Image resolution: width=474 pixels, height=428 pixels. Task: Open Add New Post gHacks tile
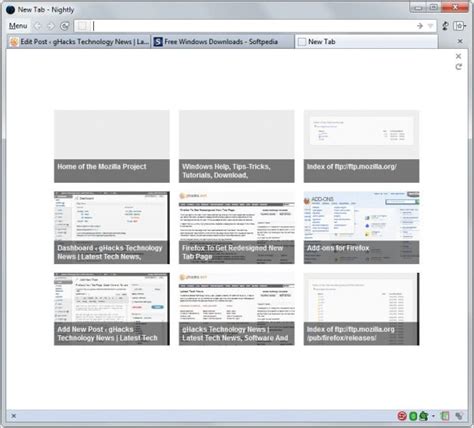tap(112, 309)
